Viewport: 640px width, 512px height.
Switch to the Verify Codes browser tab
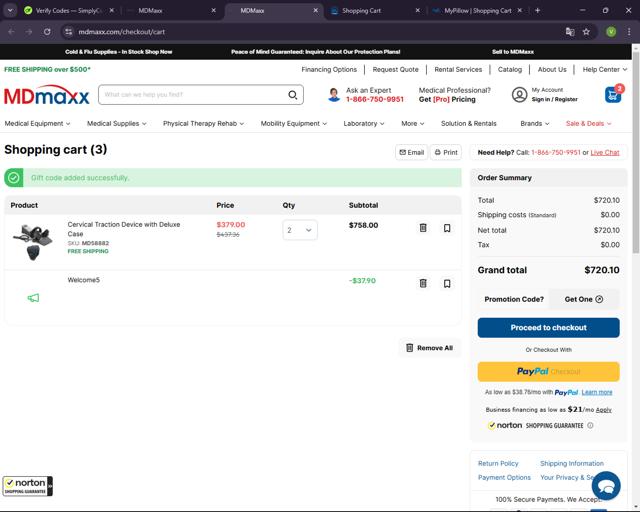[67, 11]
